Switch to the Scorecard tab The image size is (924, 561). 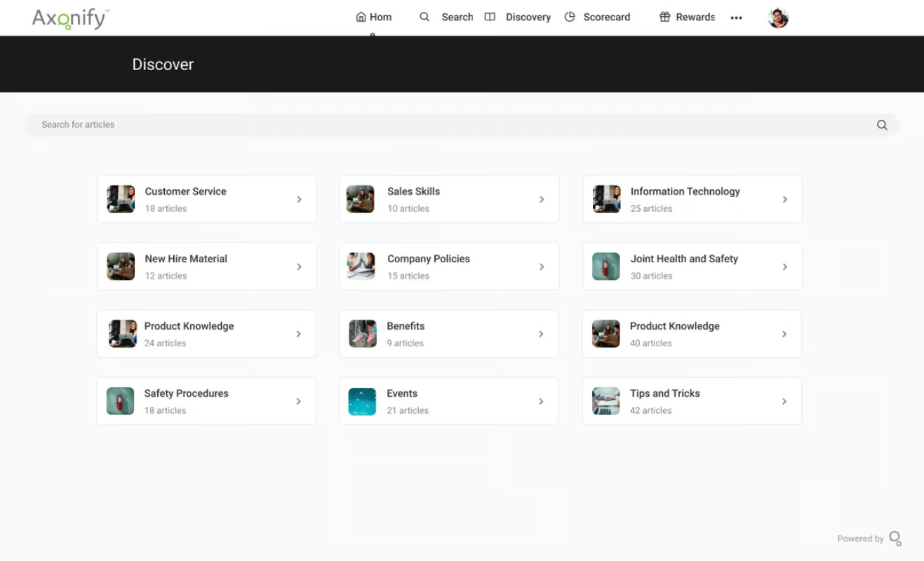[x=598, y=17]
